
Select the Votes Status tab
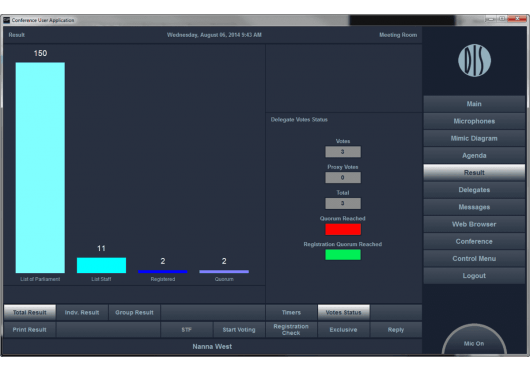[x=343, y=313]
